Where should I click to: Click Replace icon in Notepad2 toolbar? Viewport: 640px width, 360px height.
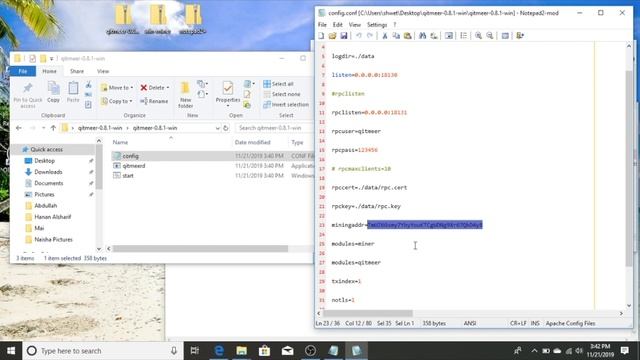(x=434, y=36)
